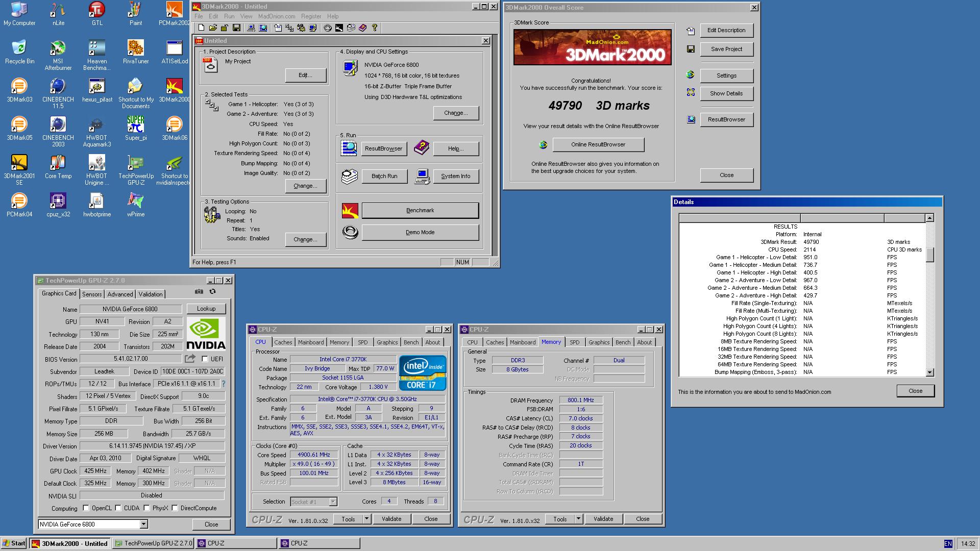Switch to the SPD tab in CPU-Z Memory window
Viewport: 980px width, 551px height.
coord(575,342)
